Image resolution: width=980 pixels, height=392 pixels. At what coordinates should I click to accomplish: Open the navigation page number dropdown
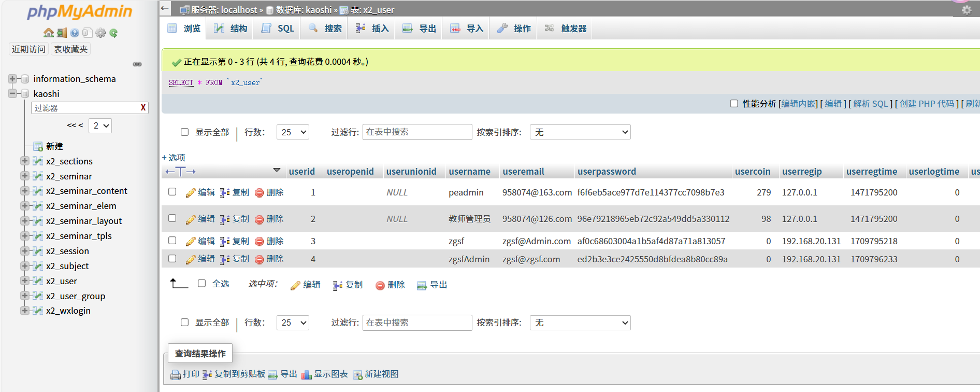coord(100,125)
